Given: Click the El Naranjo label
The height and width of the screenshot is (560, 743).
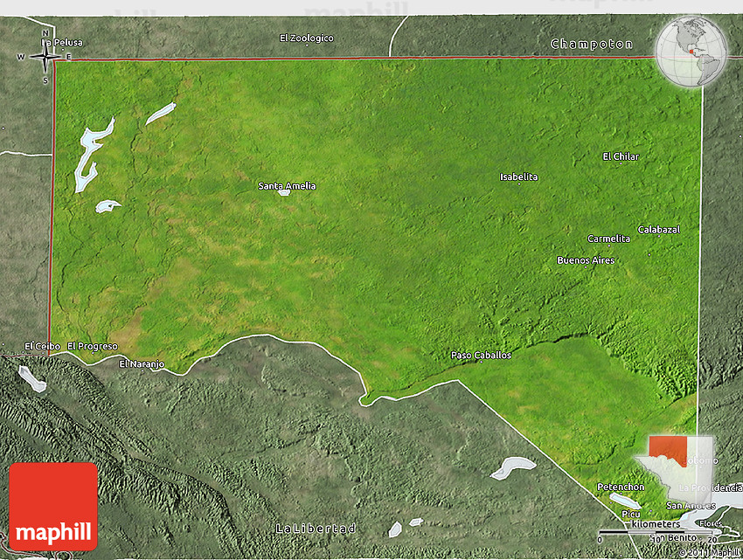Looking at the screenshot, I should (x=142, y=363).
